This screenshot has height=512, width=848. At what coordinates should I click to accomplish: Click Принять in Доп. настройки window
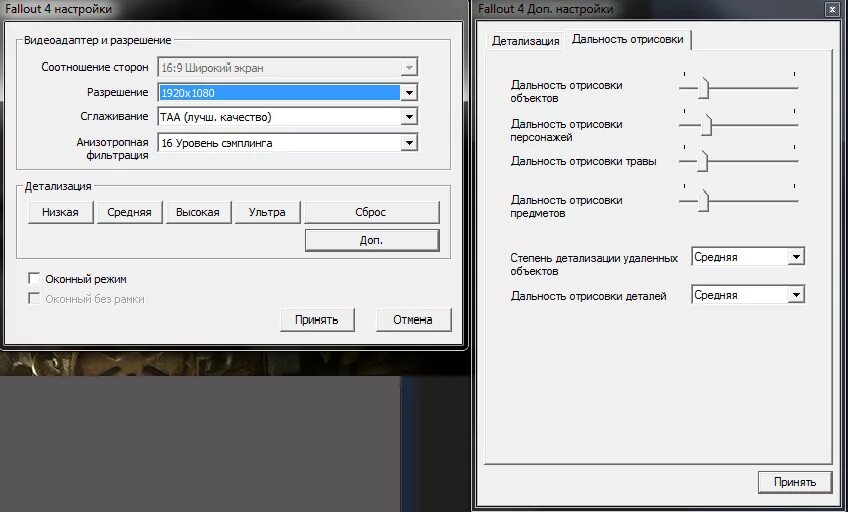click(x=794, y=482)
